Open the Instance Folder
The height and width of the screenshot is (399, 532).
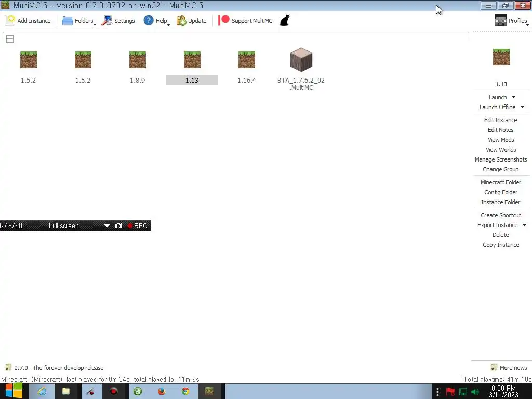[500, 202]
